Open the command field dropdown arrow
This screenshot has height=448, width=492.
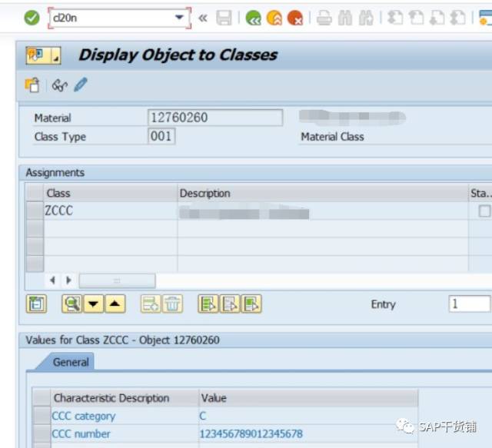pos(179,17)
